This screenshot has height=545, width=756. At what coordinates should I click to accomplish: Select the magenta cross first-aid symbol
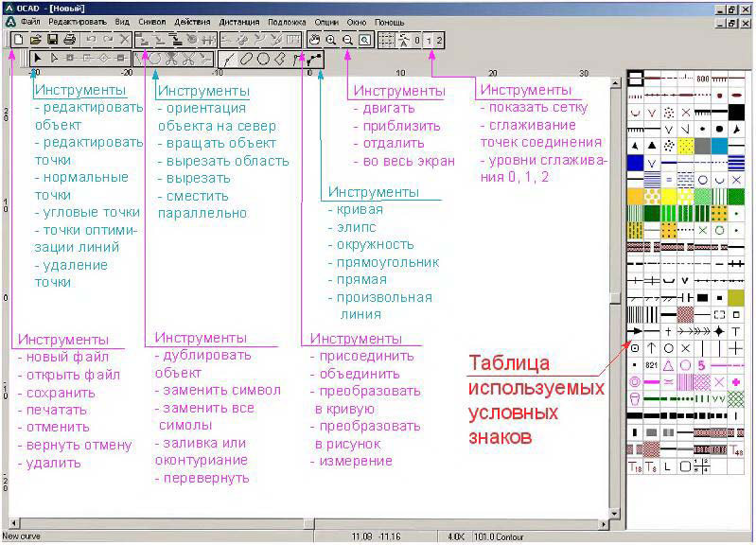coord(736,382)
